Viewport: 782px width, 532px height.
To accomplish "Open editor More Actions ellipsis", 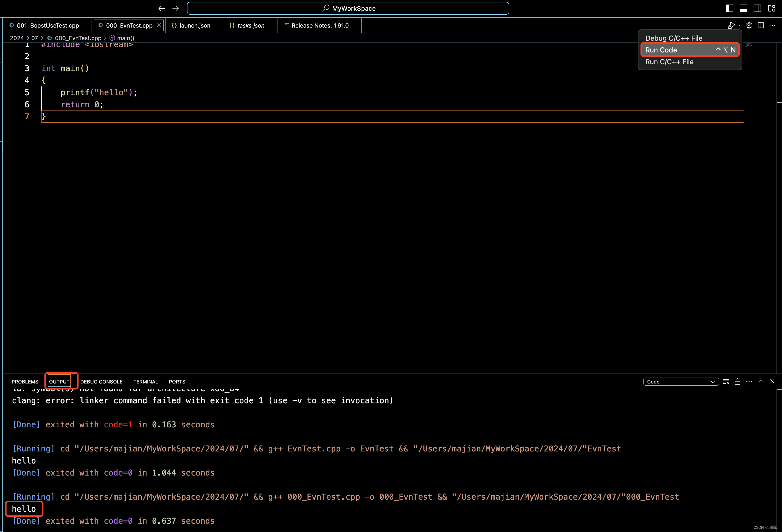I will point(772,26).
